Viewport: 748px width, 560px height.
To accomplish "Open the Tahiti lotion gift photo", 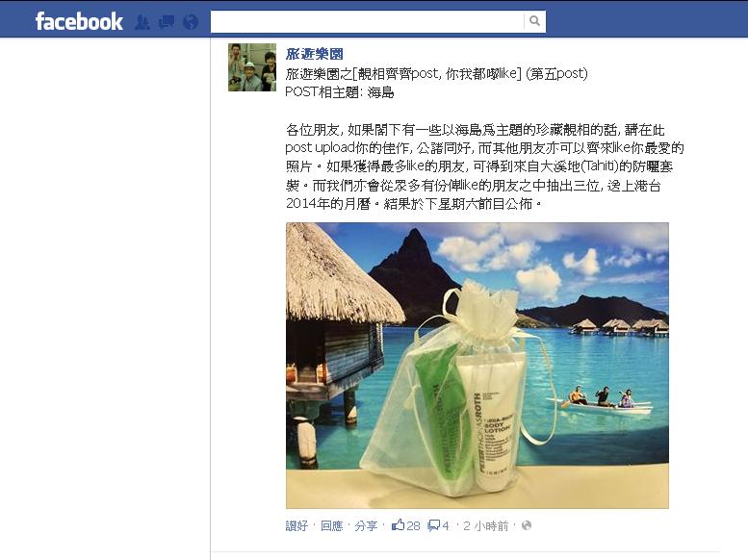I will point(477,366).
